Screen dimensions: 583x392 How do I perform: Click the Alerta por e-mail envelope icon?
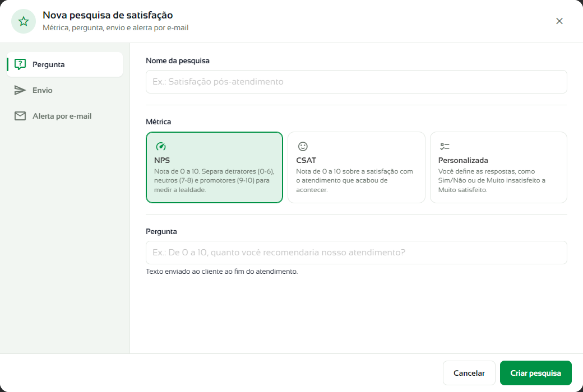click(x=20, y=116)
